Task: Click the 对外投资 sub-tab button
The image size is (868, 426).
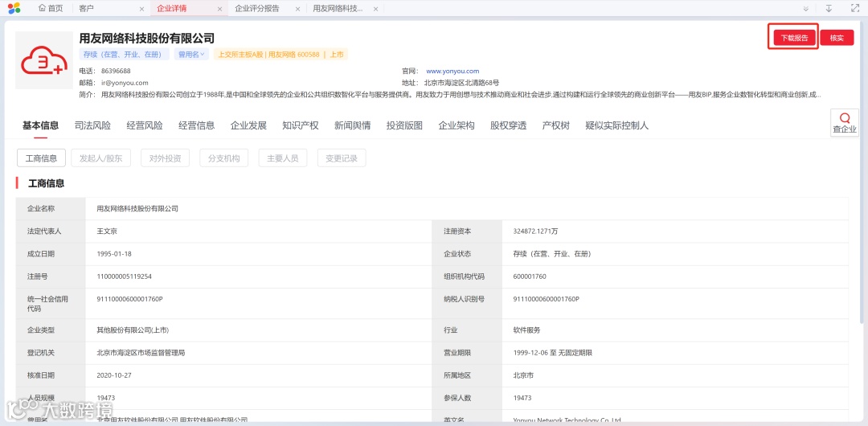Action: [165, 158]
